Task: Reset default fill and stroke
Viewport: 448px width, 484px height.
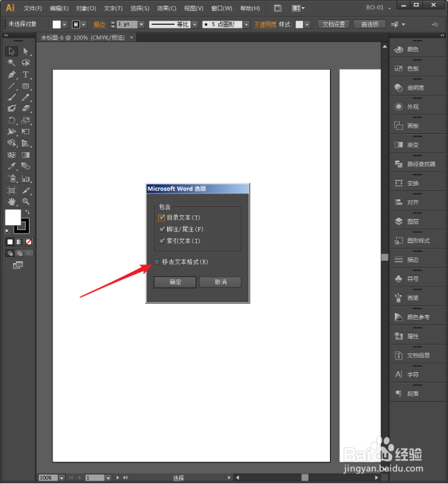Action: click(8, 231)
